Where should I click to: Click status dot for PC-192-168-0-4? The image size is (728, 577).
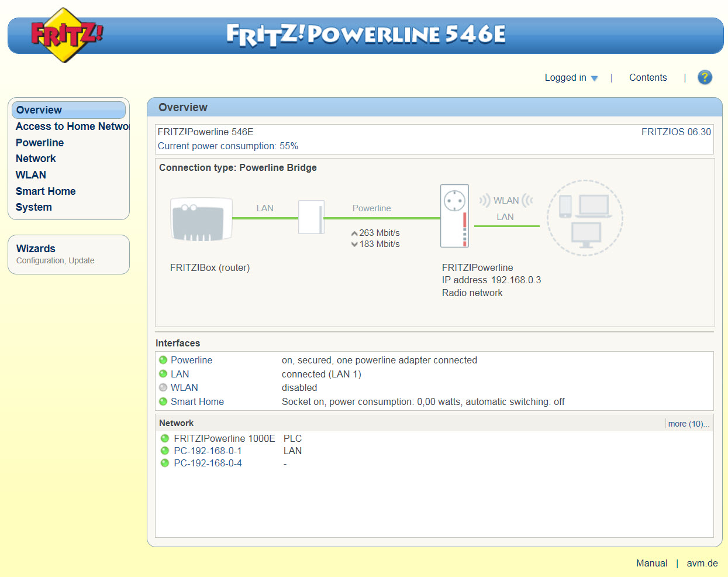click(x=165, y=463)
